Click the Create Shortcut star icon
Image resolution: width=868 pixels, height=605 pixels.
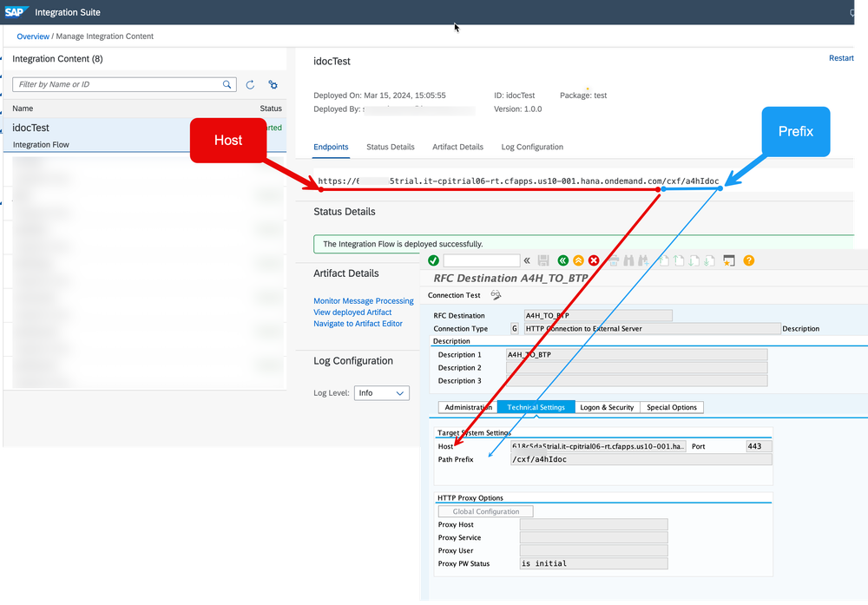point(729,260)
